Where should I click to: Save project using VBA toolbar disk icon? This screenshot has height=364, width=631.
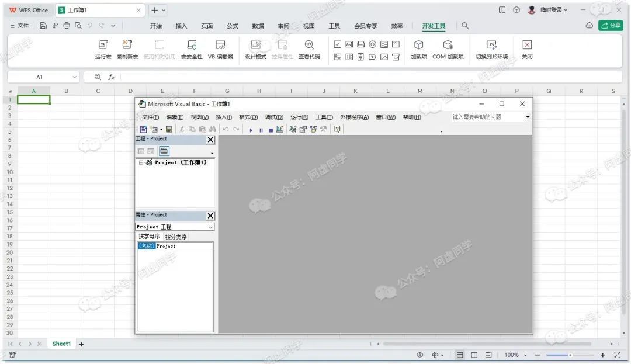tap(169, 129)
